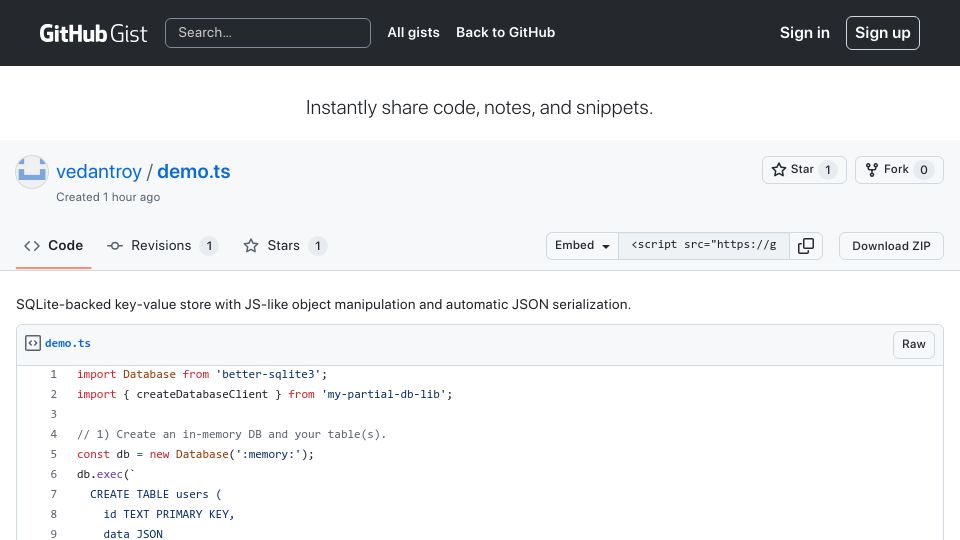Image resolution: width=960 pixels, height=540 pixels.
Task: Select line number 2
Action: 53,394
